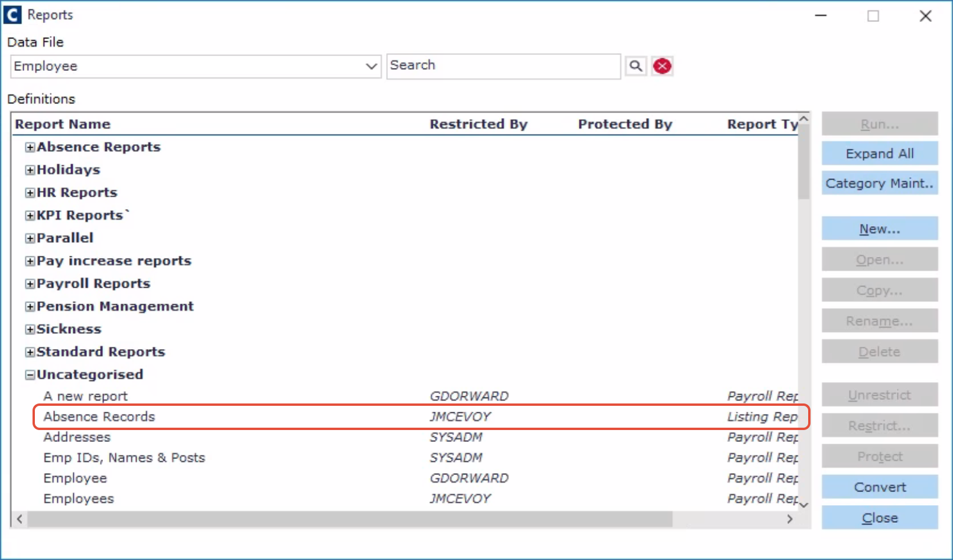Click 'SYSADM' in Emp IDs, Names & Posts row
The width and height of the screenshot is (953, 560).
456,458
